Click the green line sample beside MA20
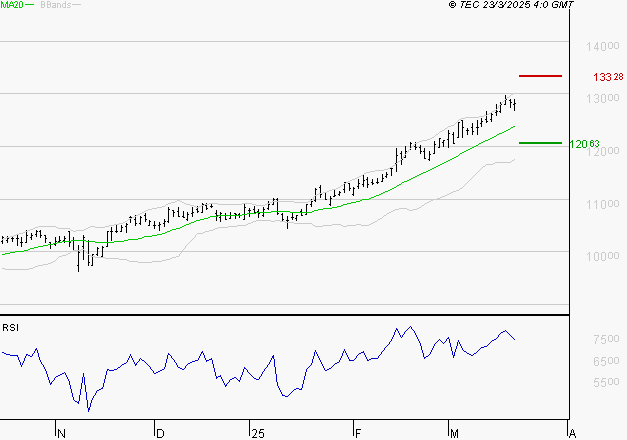 coord(28,5)
